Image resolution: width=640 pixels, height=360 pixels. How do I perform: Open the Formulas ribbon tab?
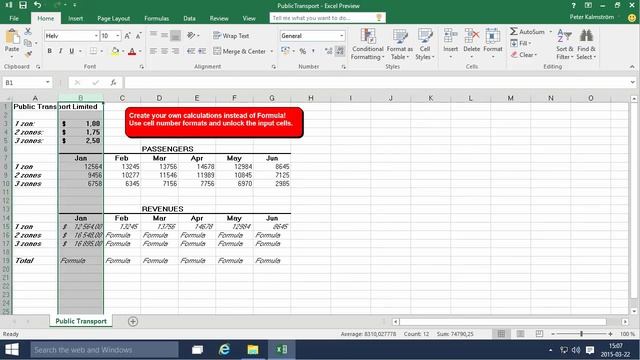(156, 18)
